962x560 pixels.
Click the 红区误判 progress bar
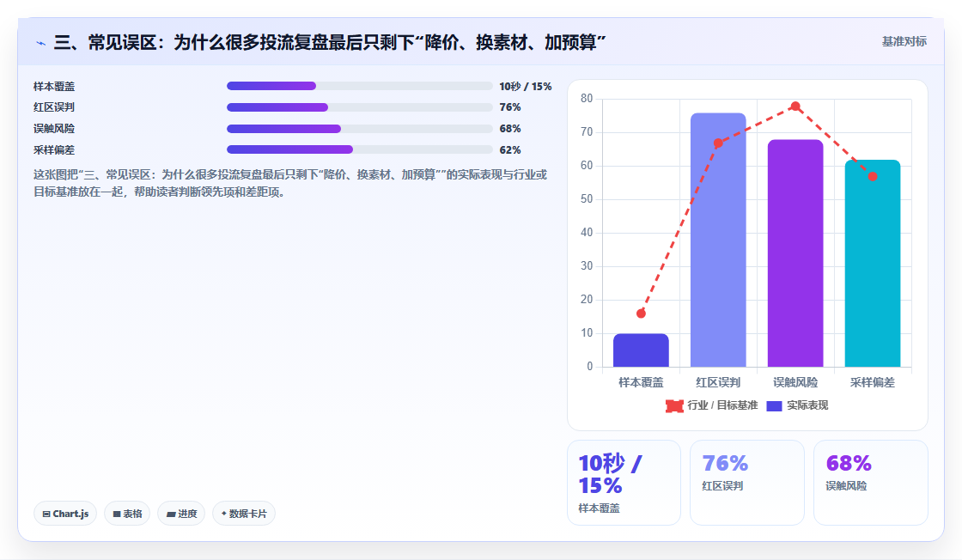pos(360,107)
